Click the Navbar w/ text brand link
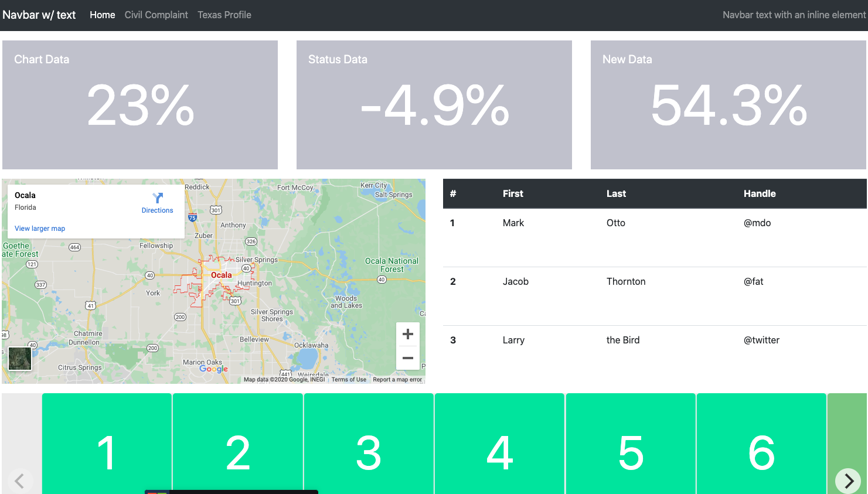Image resolution: width=868 pixels, height=494 pixels. coord(39,15)
